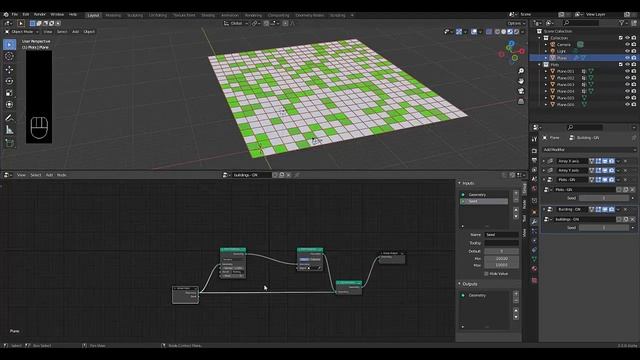Adjust the Seed slider under buildings - GN
The height and width of the screenshot is (360, 640).
(x=604, y=228)
